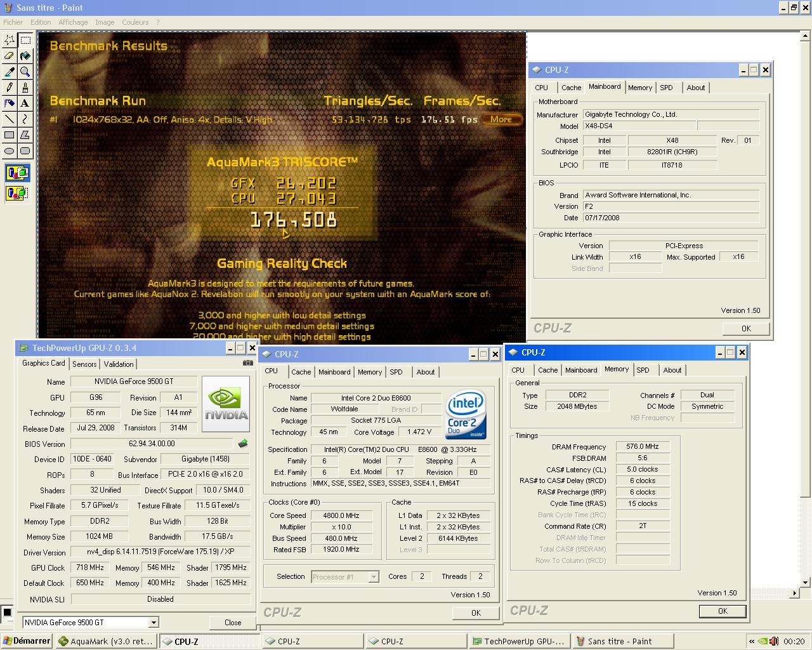Open the volume speaker tray icon
This screenshot has width=812, height=650.
pos(774,641)
